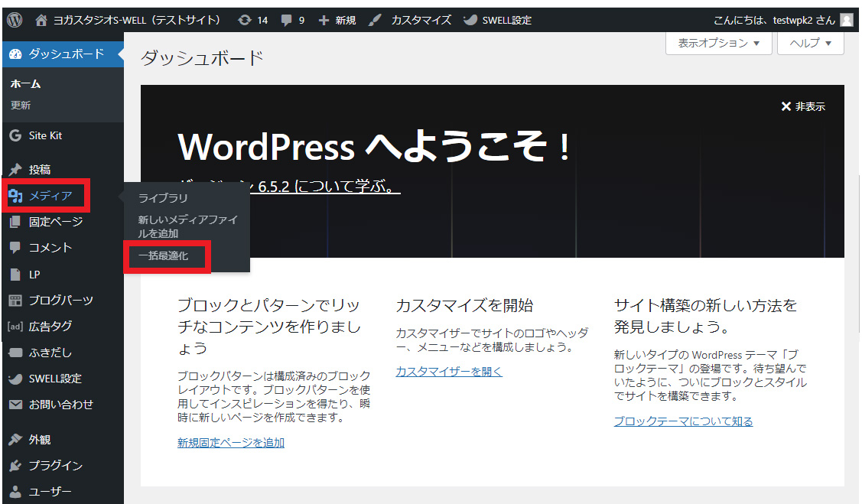Viewport: 862px width, 504px height.
Task: Click the user avatar in admin bar
Action: [847, 21]
